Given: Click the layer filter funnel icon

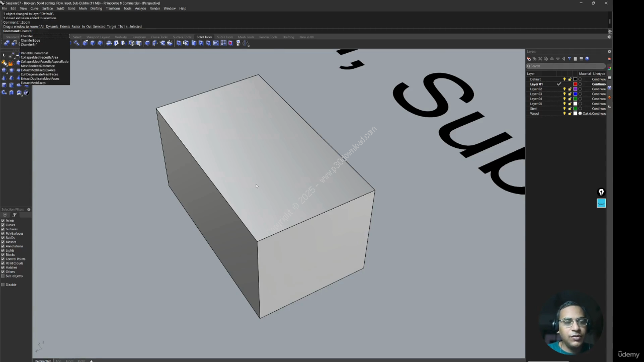Looking at the screenshot, I should [x=569, y=59].
